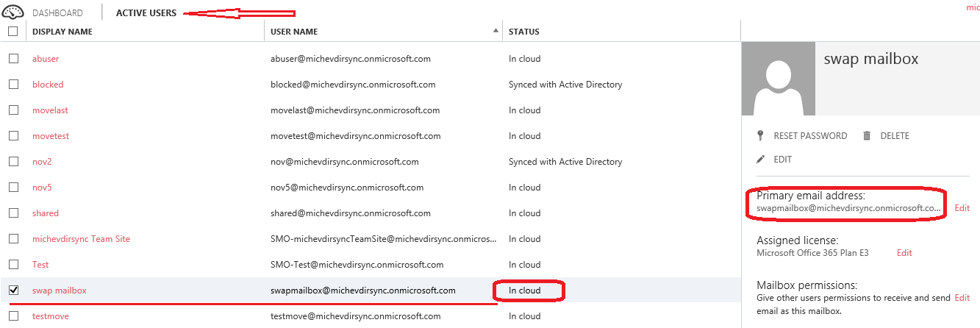The image size is (980, 328).
Task: Check the box for abuser
Action: click(x=13, y=59)
